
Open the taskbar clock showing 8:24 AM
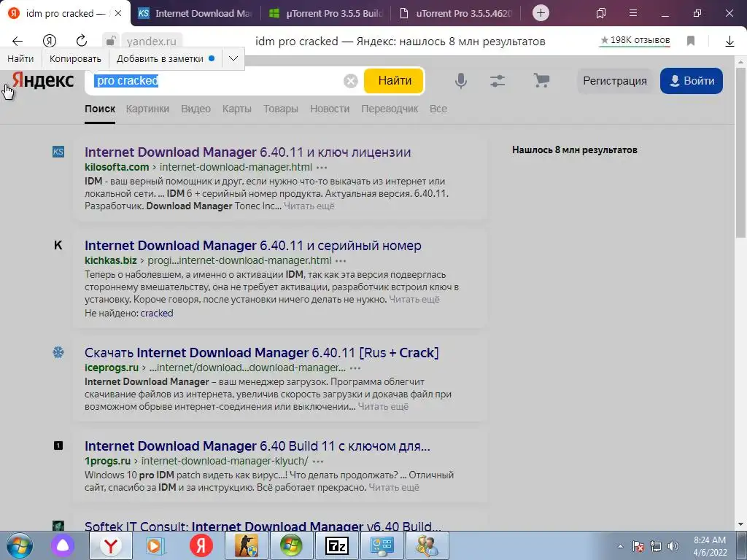[x=710, y=546]
